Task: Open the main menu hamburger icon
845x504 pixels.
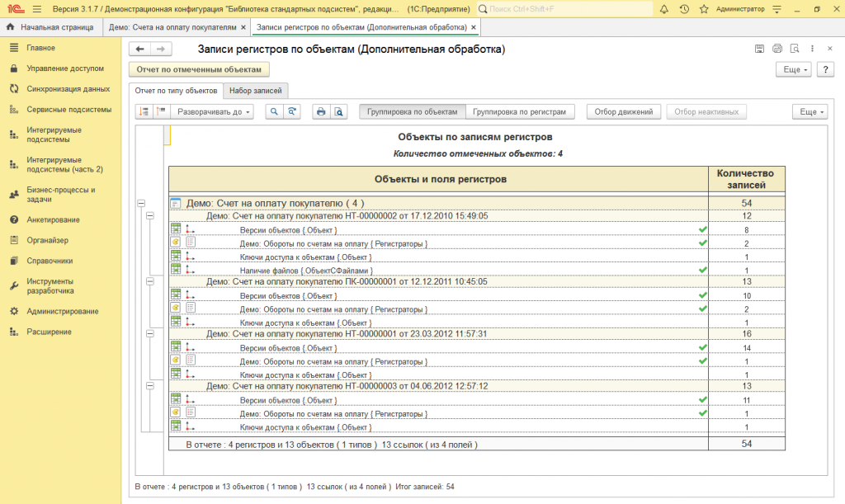Action: 36,9
